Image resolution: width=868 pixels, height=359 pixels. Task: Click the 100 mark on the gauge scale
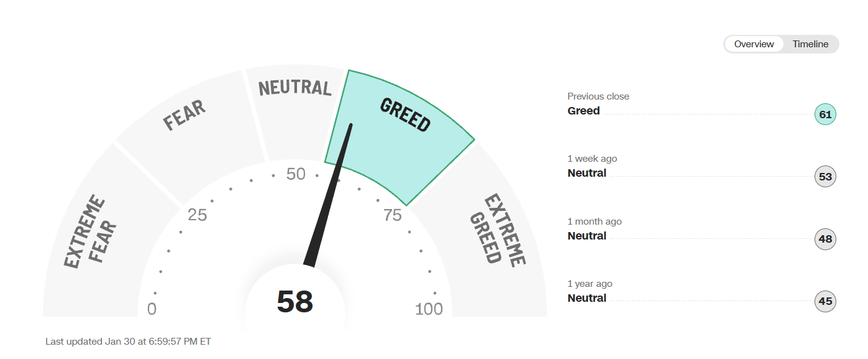(429, 309)
